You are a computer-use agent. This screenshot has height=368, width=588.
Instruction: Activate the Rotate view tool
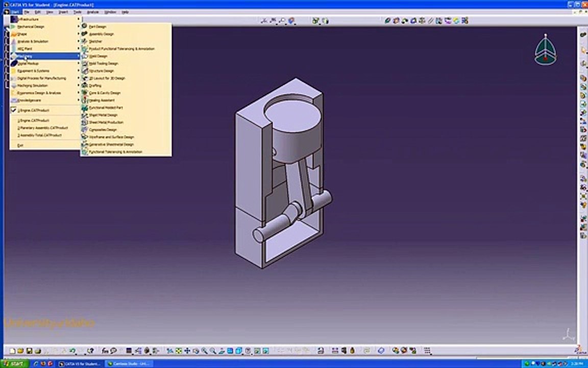[196, 351]
